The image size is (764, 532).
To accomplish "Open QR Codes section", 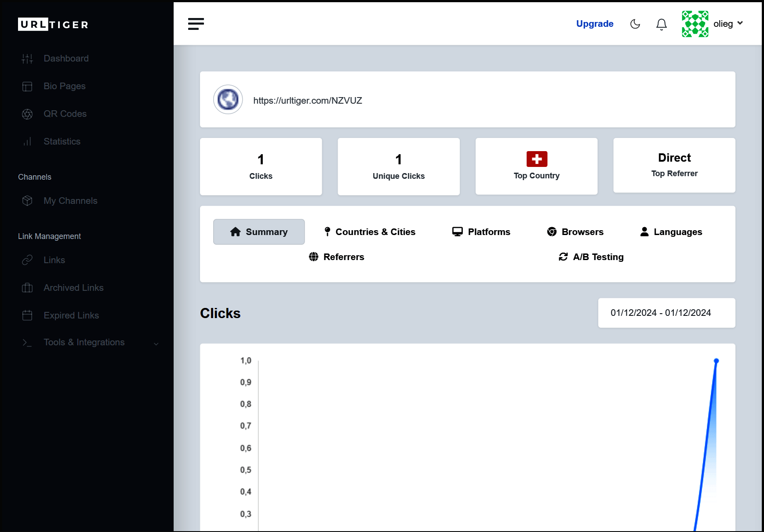I will coord(65,114).
